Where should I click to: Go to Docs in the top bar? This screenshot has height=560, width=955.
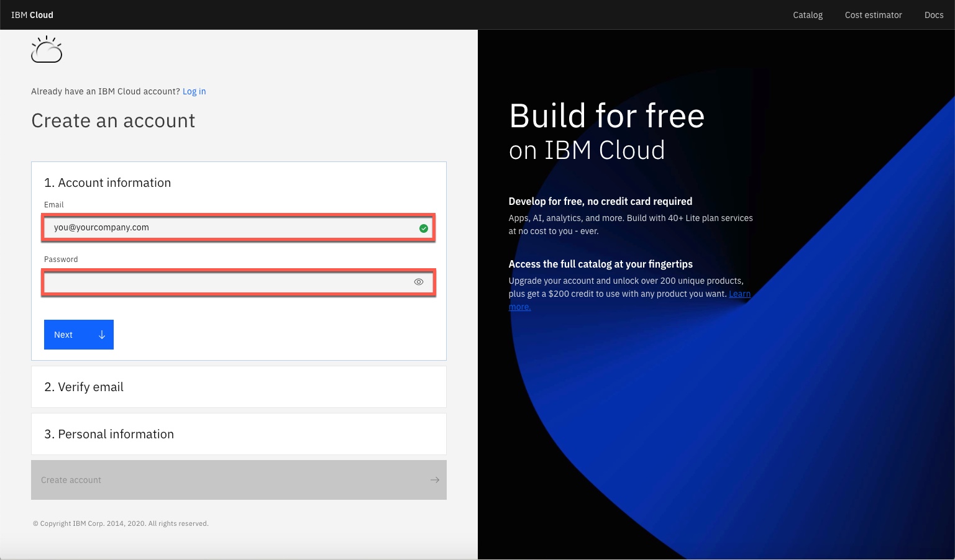(x=933, y=15)
